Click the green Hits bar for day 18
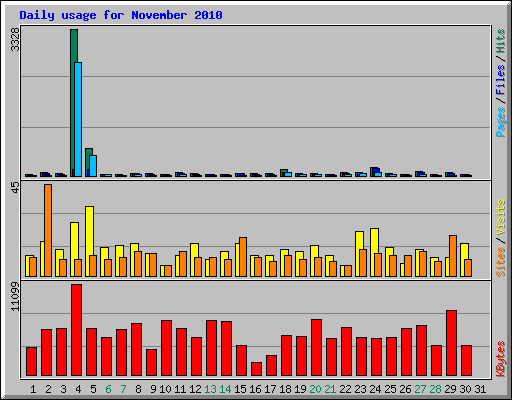Image resolution: width=512 pixels, height=400 pixels. pyautogui.click(x=282, y=172)
